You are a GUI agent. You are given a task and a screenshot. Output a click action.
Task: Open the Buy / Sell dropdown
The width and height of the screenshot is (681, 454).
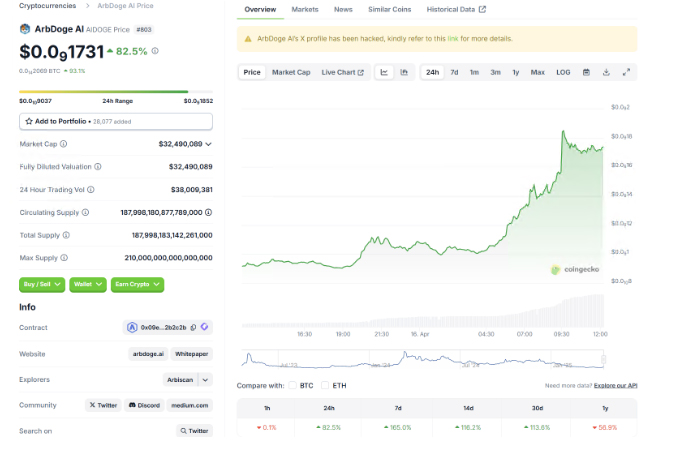[x=42, y=284]
